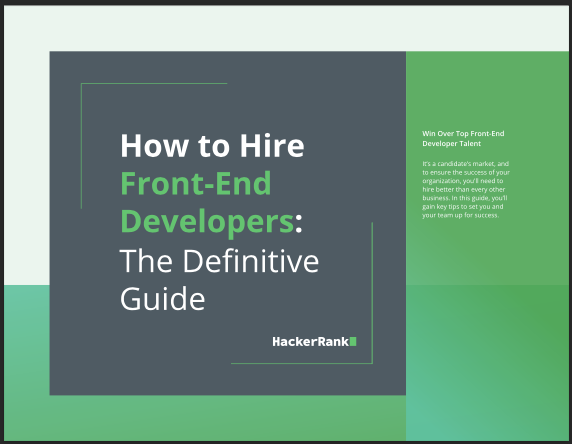This screenshot has width=572, height=444.
Task: Click the paragraph beginning 'It's a candidate's market'
Action: [466, 189]
